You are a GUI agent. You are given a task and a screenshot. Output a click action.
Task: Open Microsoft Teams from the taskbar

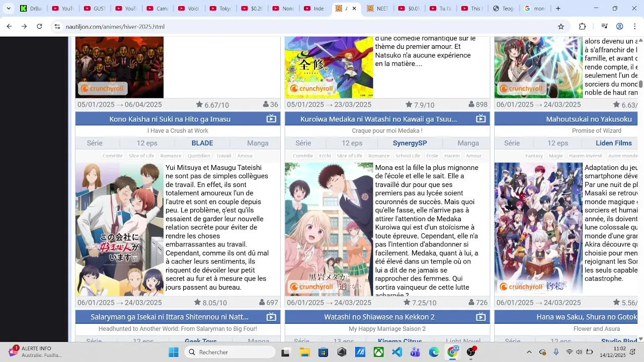[x=415, y=352]
